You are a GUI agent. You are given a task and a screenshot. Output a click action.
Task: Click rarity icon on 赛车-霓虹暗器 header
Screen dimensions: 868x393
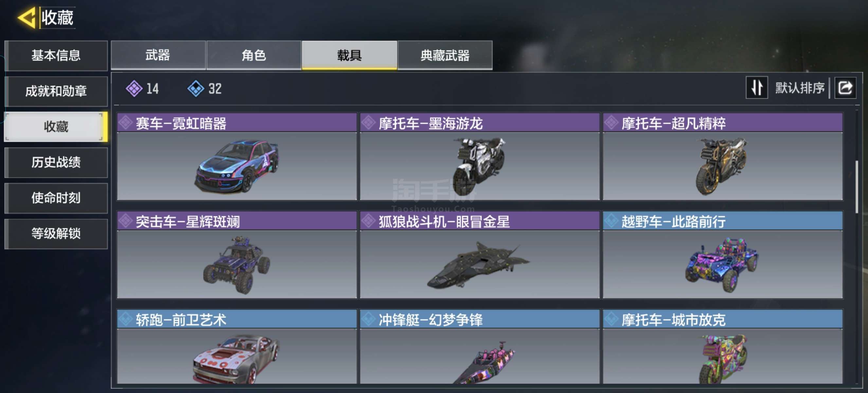pyautogui.click(x=126, y=123)
